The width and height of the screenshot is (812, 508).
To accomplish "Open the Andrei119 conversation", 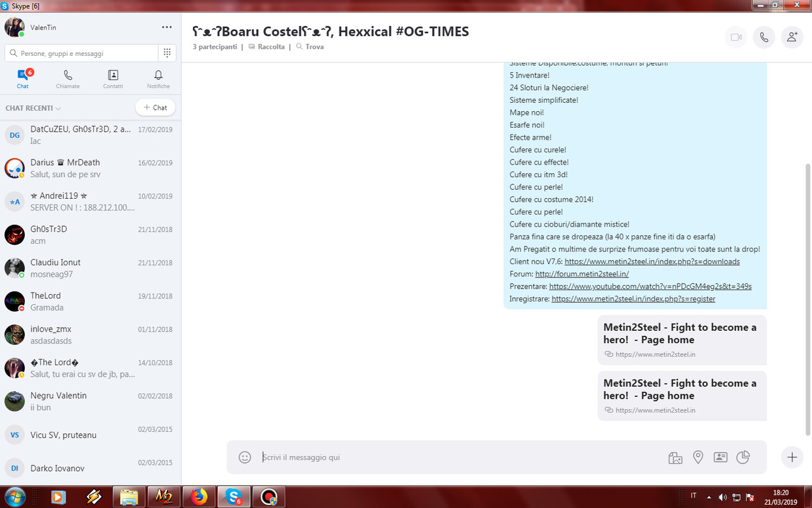I will pyautogui.click(x=90, y=202).
